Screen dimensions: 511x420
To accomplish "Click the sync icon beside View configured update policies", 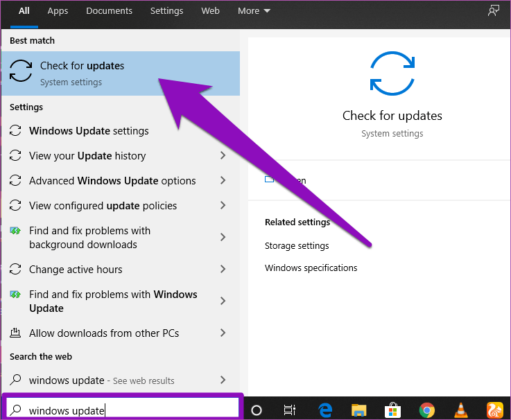I will (x=15, y=206).
